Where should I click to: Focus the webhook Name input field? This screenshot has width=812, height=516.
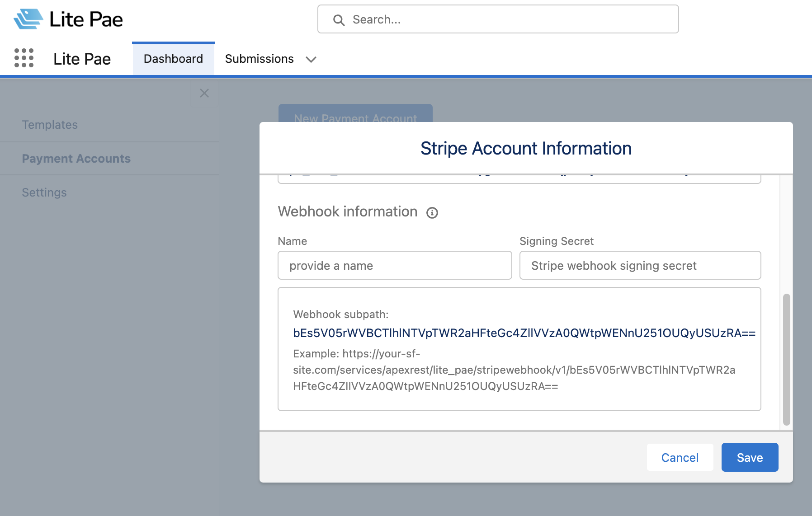[395, 265]
